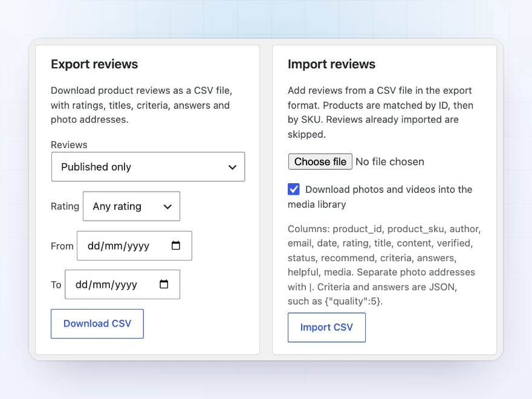532x399 pixels.
Task: Click the 'Add reviews from a CSV file' description
Action: point(380,112)
